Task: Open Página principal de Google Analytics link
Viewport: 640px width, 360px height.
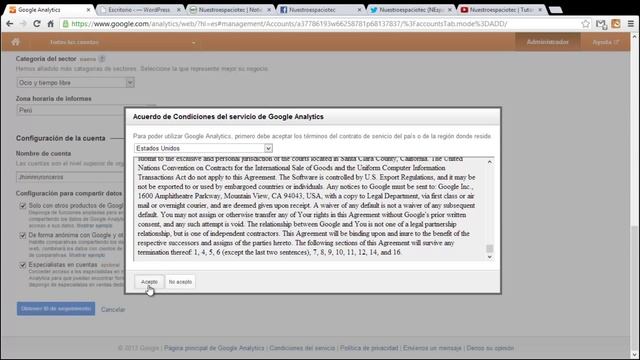Action: [214, 348]
